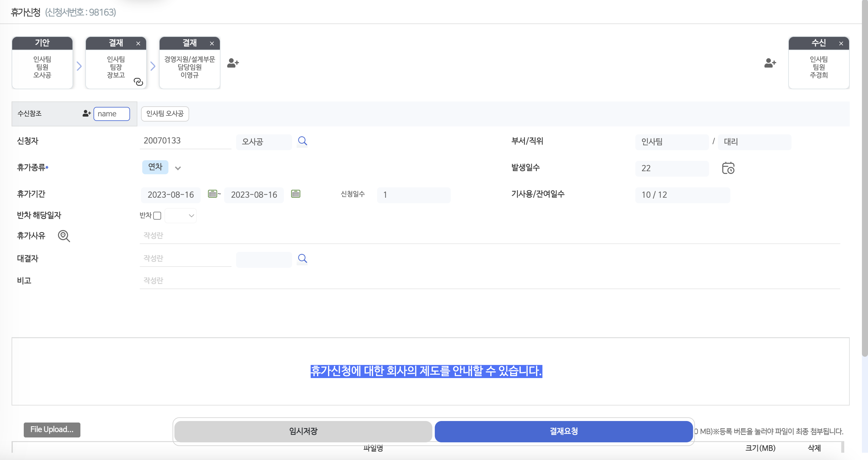Viewport: 868px width, 460px height.
Task: Open end date calendar picker for 휴가기간
Action: pos(295,194)
